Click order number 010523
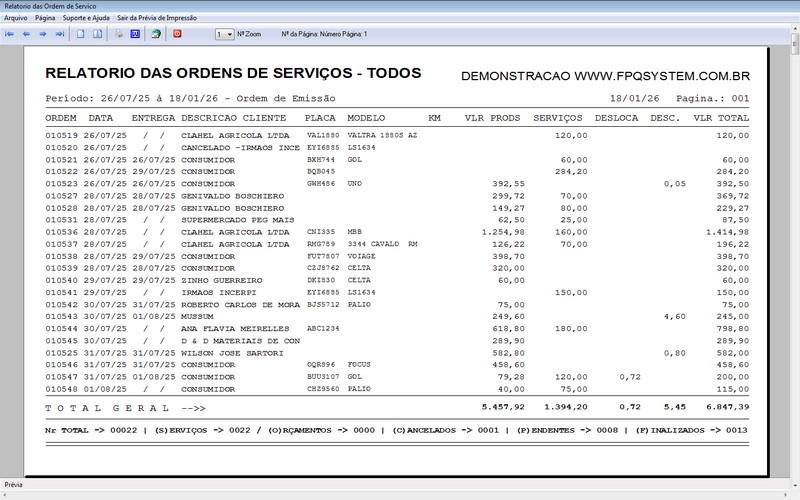Image resolution: width=800 pixels, height=500 pixels. (x=61, y=184)
